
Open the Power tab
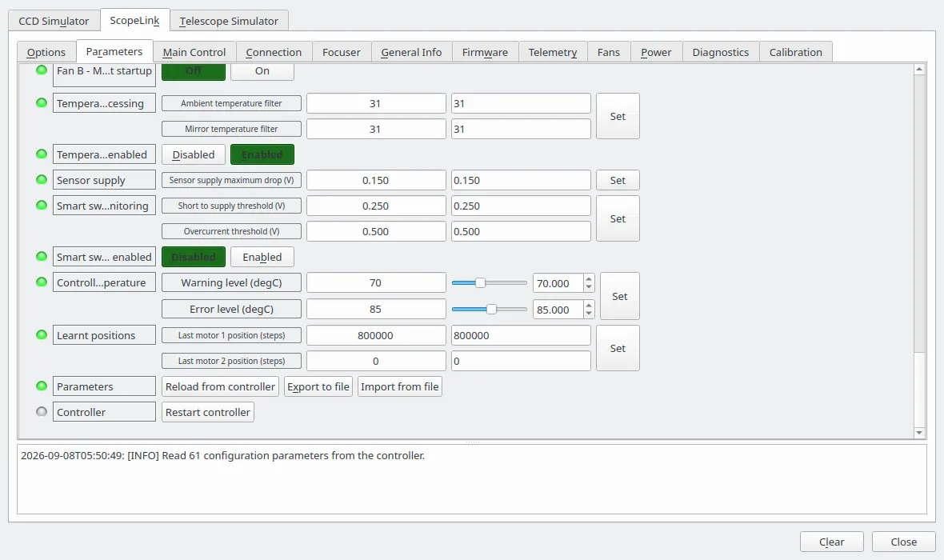656,52
